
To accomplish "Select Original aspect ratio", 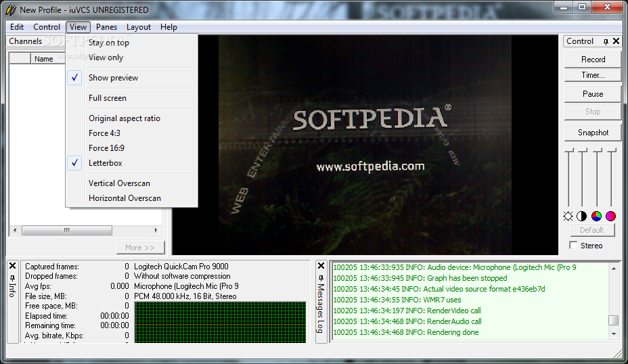I will tap(131, 118).
